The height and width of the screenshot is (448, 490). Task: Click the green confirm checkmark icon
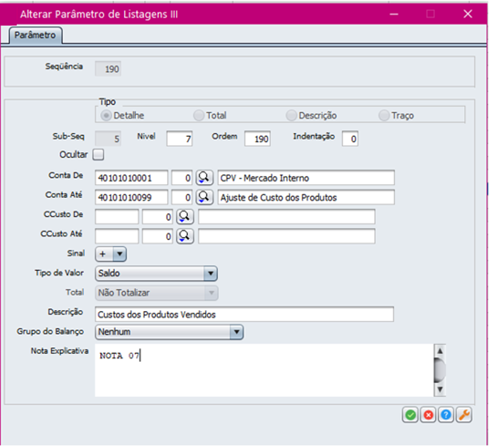(x=410, y=416)
